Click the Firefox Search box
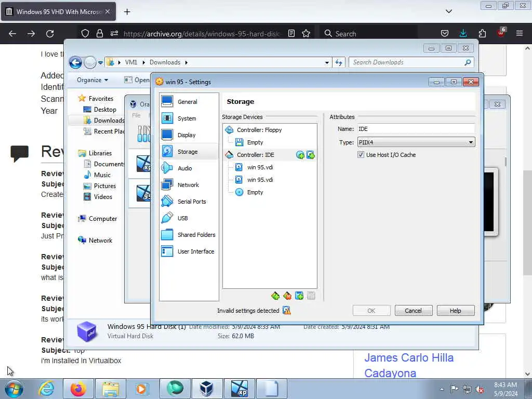 369,33
